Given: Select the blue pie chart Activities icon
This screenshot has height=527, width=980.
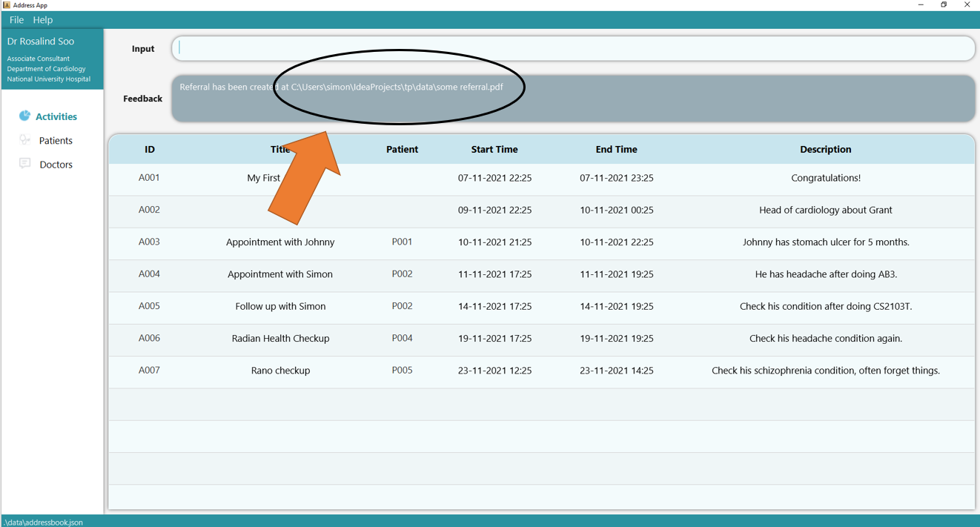Looking at the screenshot, I should pyautogui.click(x=24, y=116).
